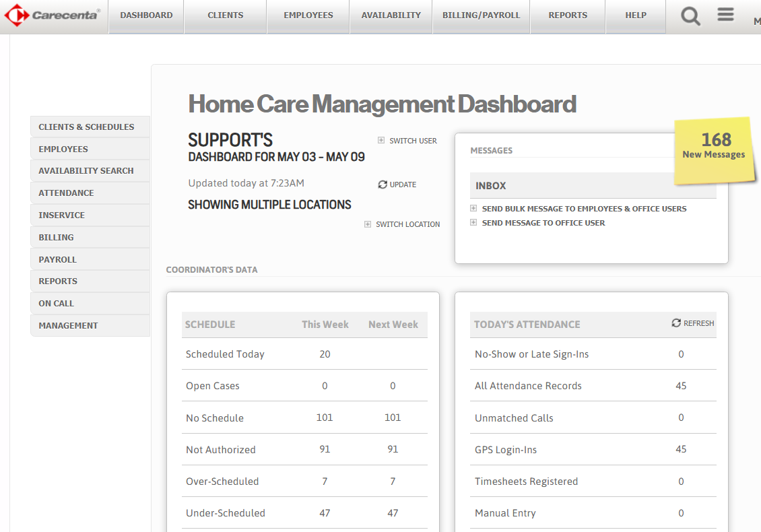
Task: Select On Call in the sidebar
Action: pos(90,304)
